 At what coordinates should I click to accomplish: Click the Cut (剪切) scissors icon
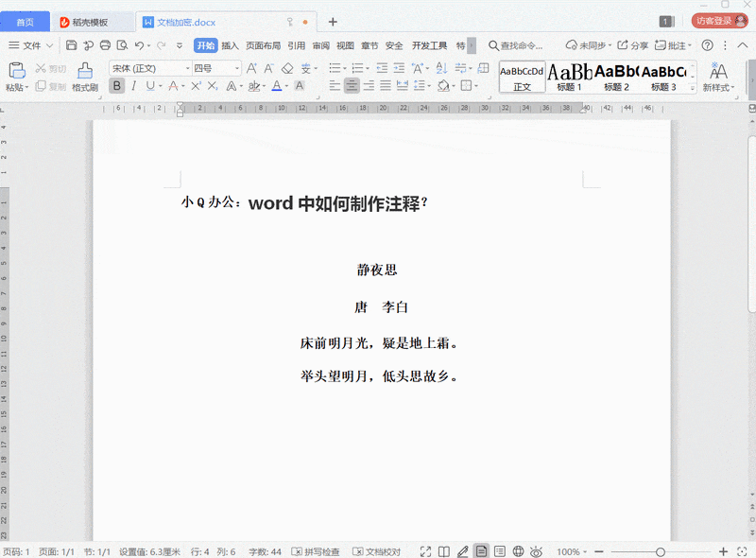[41, 68]
